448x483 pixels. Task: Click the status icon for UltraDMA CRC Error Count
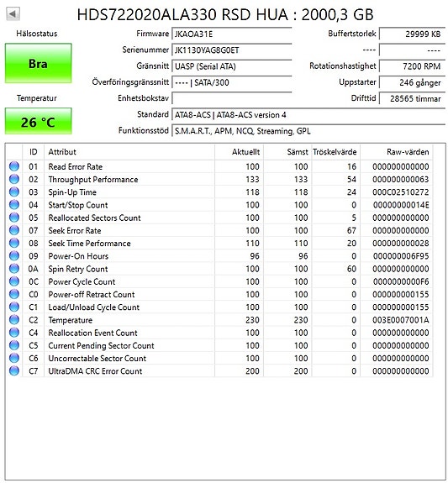point(14,371)
